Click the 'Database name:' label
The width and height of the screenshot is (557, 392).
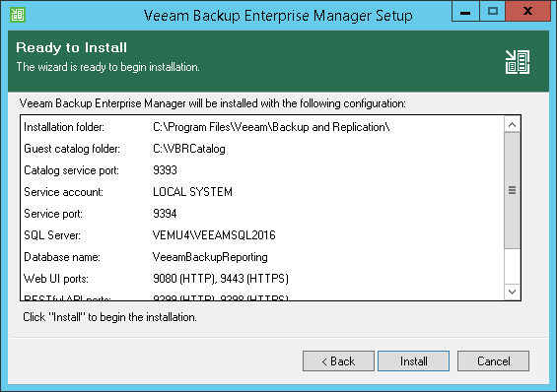tap(62, 257)
